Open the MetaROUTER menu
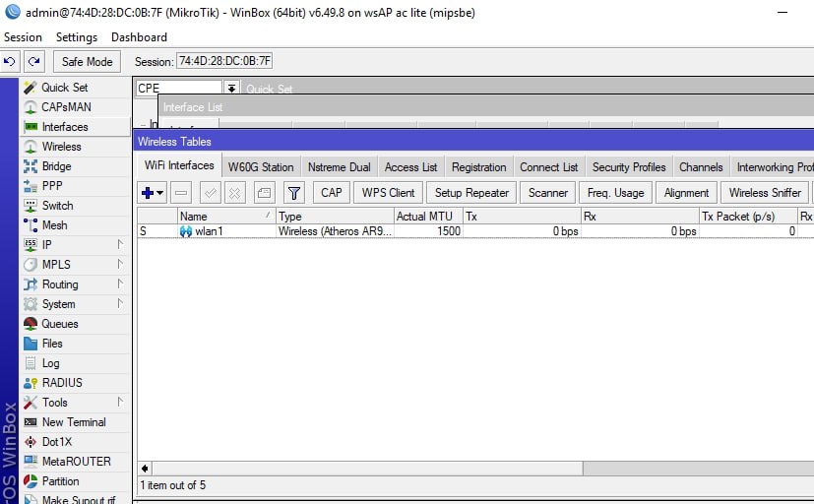Image resolution: width=814 pixels, height=504 pixels. click(75, 462)
